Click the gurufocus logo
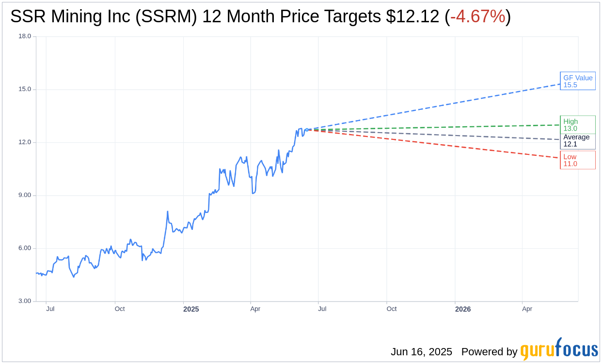The height and width of the screenshot is (364, 602). 559,349
